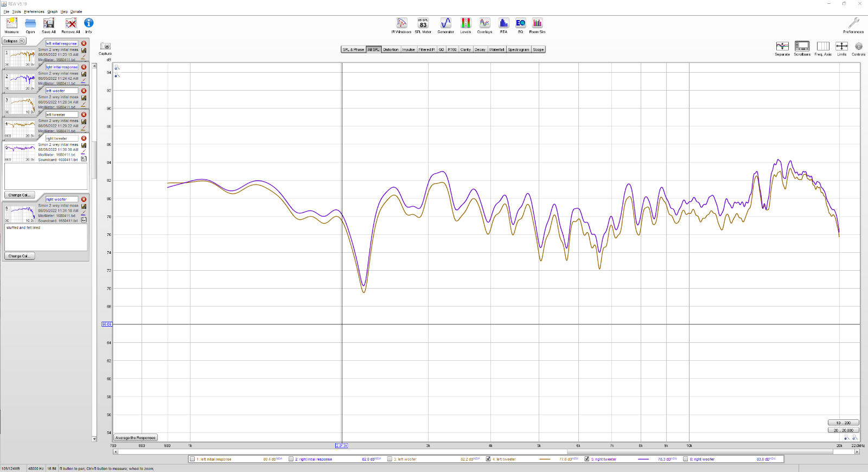
Task: Open the EQ window
Action: tap(520, 25)
